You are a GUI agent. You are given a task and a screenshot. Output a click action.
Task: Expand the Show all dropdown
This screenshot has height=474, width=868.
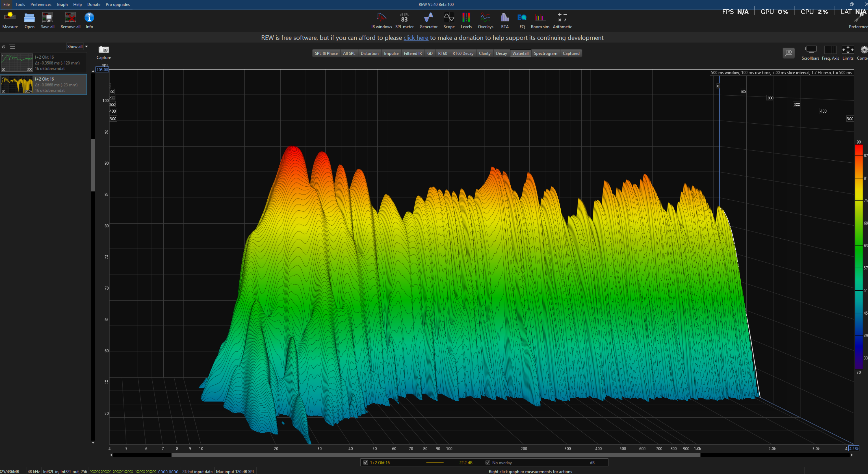coord(77,47)
